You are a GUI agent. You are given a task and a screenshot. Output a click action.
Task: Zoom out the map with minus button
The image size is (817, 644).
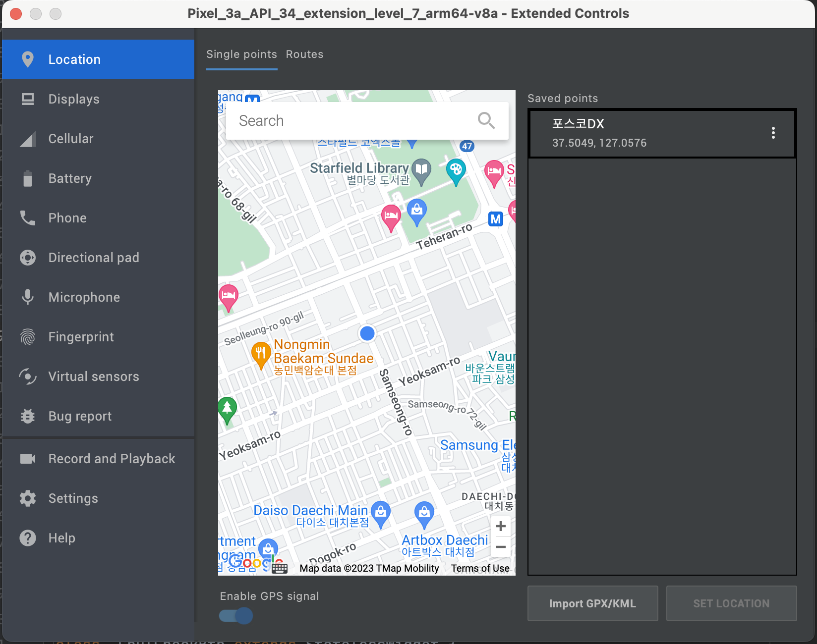pyautogui.click(x=501, y=547)
